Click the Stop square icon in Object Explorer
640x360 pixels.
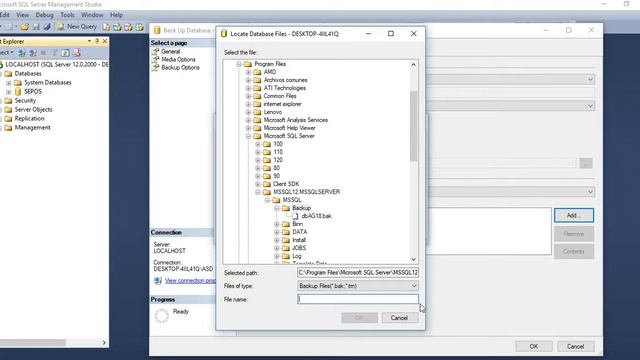(43, 53)
